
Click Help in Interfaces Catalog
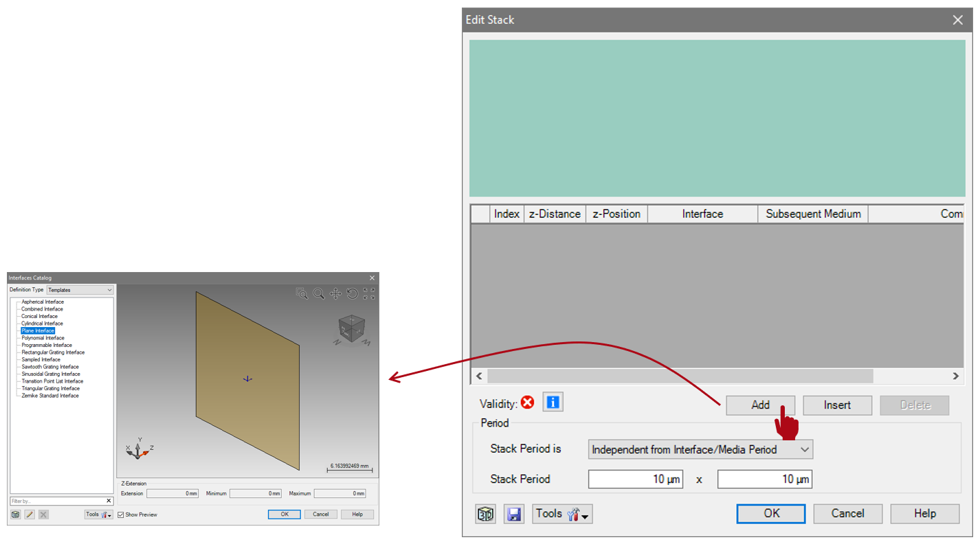(x=357, y=514)
